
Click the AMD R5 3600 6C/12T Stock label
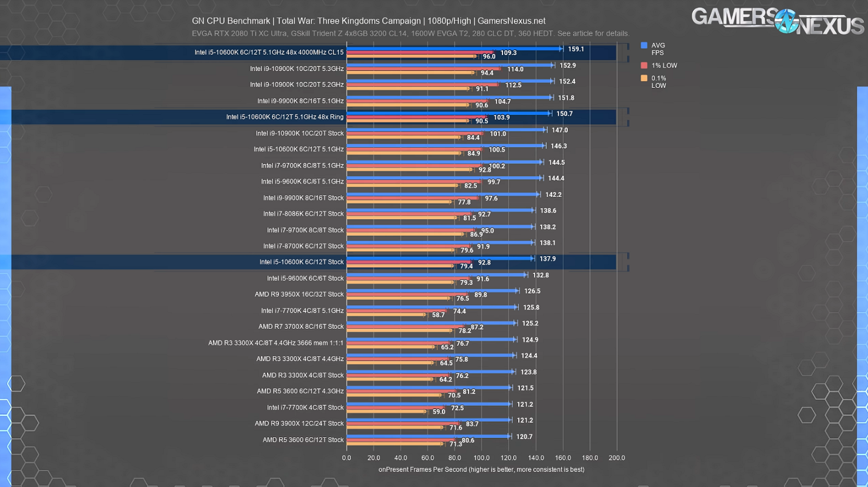(x=303, y=440)
